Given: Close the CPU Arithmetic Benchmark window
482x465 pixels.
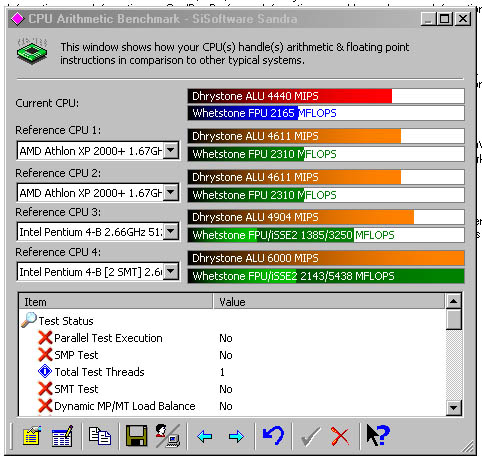Looking at the screenshot, I should click(463, 19).
